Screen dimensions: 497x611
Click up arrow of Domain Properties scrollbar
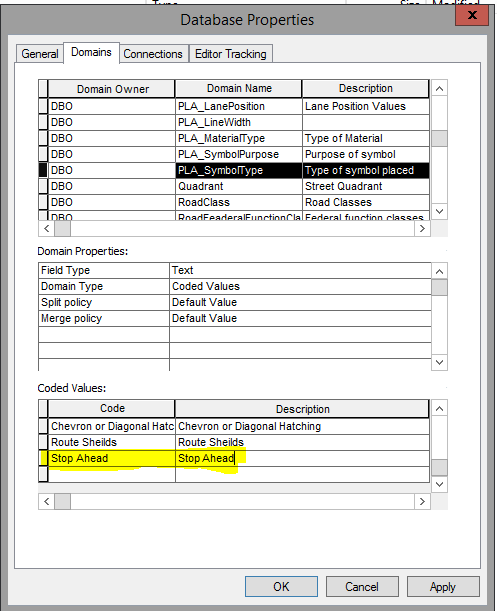coord(439,271)
